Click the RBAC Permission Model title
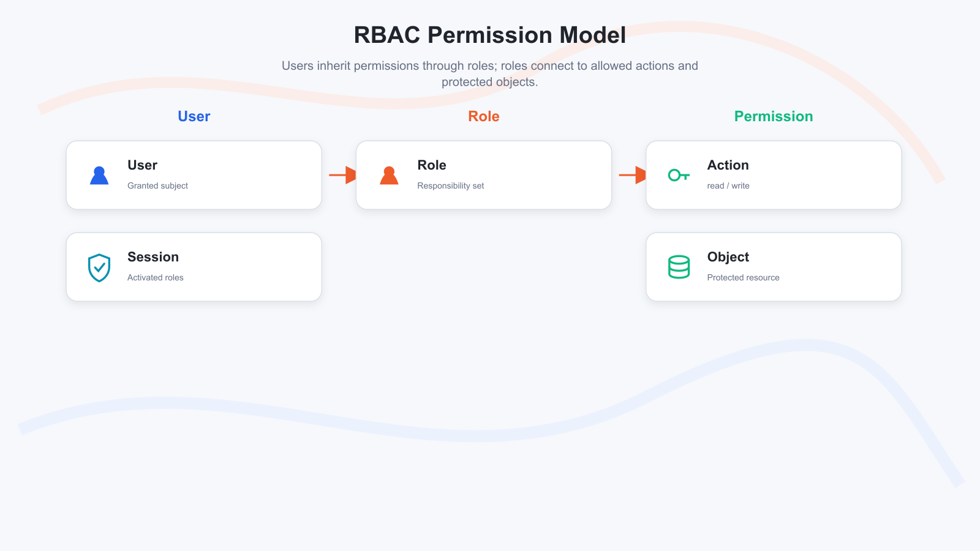Viewport: 980px width, 551px height. click(x=490, y=35)
